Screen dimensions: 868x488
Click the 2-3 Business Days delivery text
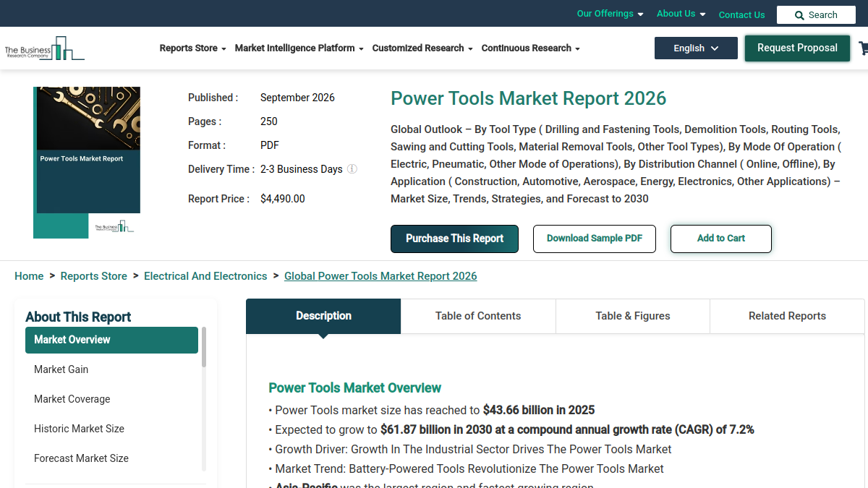302,169
